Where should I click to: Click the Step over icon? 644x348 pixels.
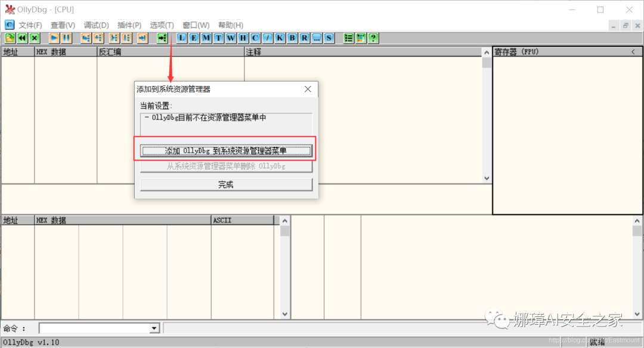(x=98, y=38)
